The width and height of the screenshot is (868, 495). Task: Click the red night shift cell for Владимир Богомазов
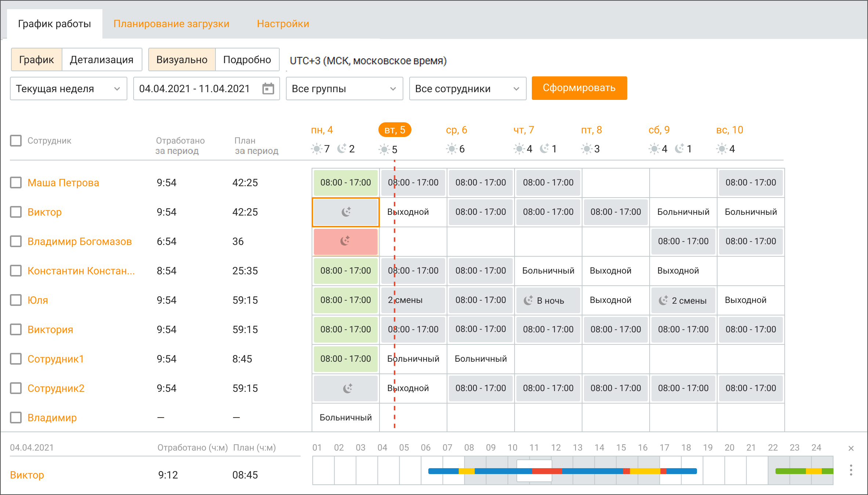(345, 241)
